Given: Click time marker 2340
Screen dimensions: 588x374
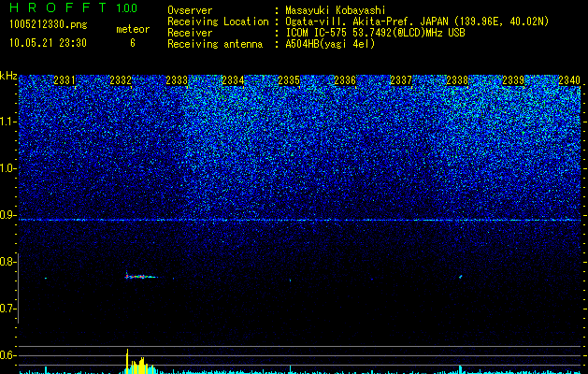Looking at the screenshot, I should pyautogui.click(x=569, y=80).
